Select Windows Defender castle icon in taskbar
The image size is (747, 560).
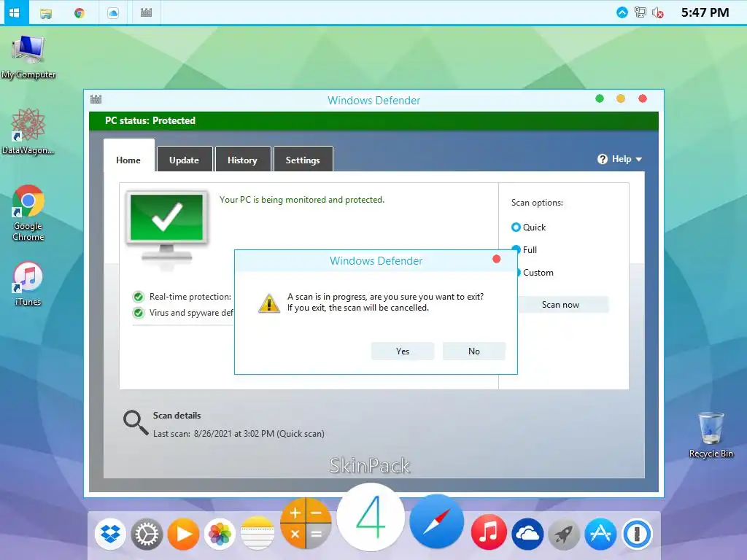pyautogui.click(x=146, y=13)
